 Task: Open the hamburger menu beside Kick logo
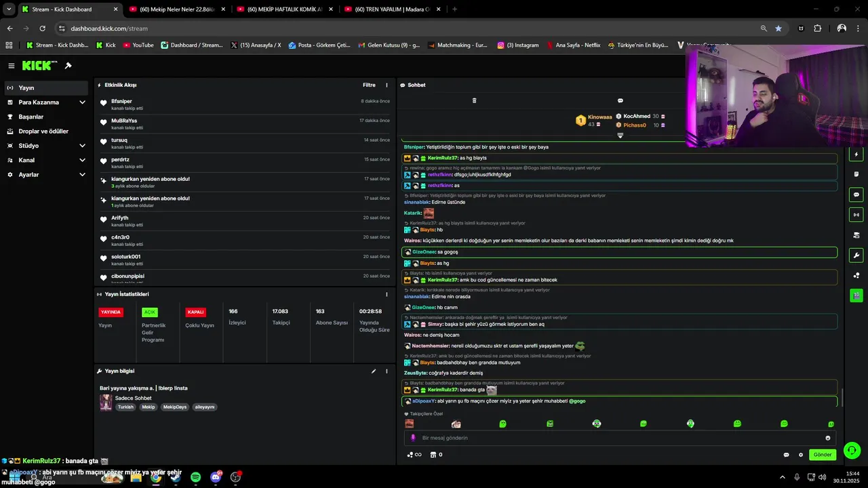click(x=11, y=66)
